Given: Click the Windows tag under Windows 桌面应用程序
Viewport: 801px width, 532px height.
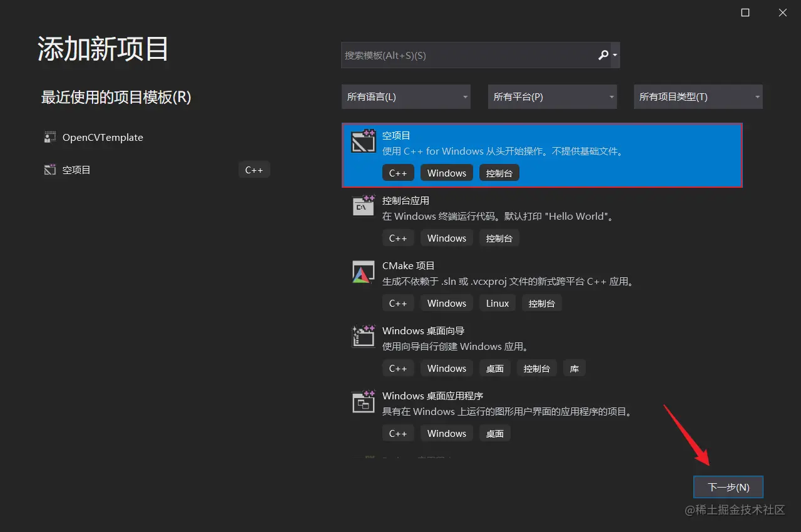Looking at the screenshot, I should (x=447, y=433).
